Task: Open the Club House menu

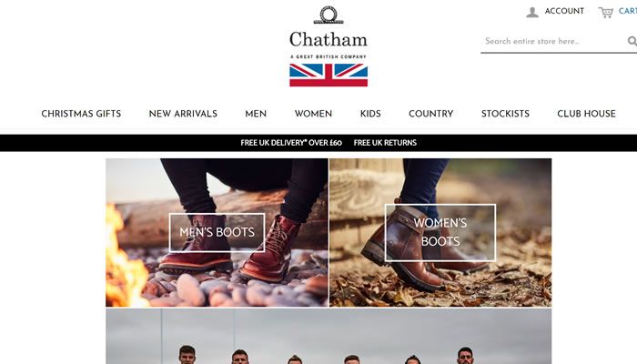Action: [x=586, y=114]
